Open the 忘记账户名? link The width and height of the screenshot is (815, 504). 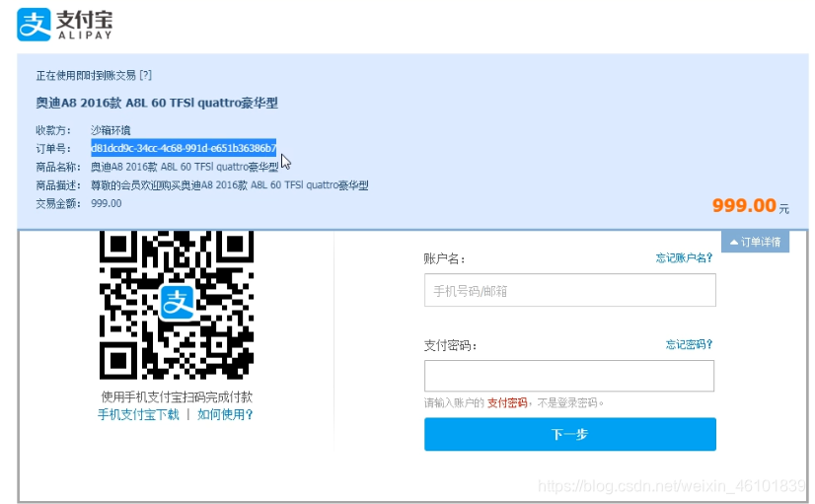coord(684,257)
